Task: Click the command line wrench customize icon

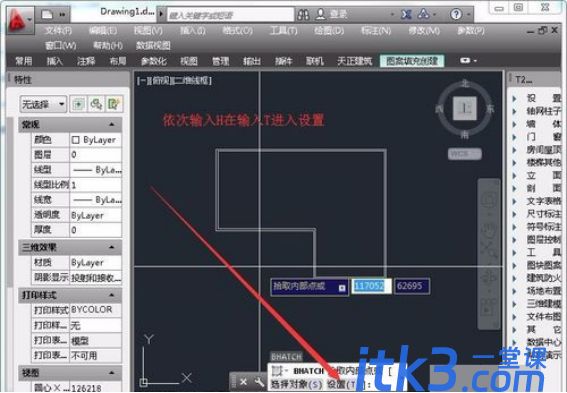Action: tap(259, 382)
